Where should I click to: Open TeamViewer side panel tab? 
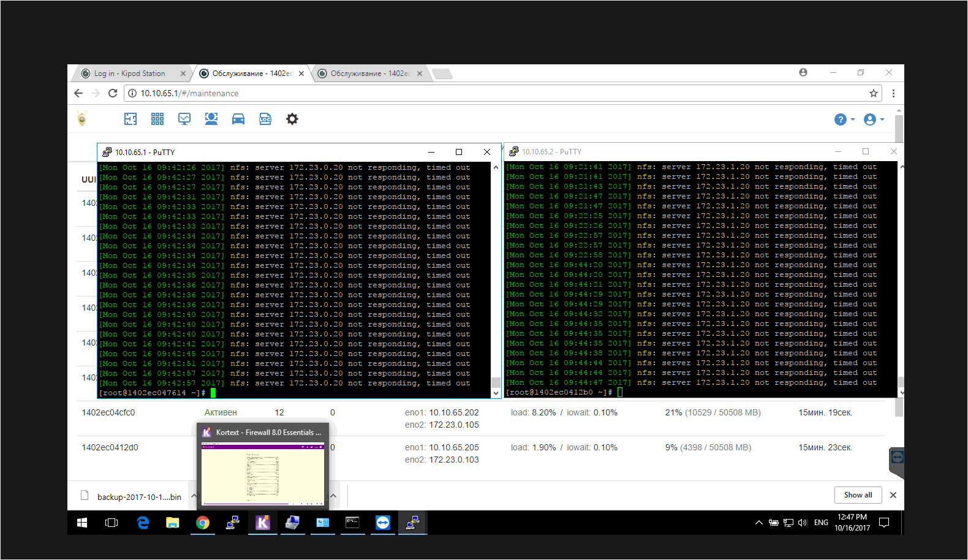[897, 462]
